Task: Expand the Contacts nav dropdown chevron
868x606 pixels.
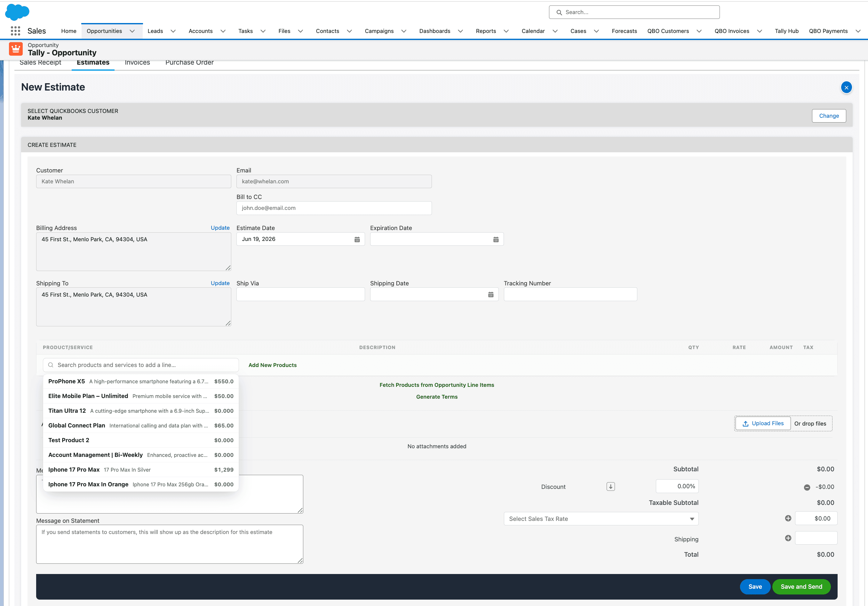Action: click(349, 31)
